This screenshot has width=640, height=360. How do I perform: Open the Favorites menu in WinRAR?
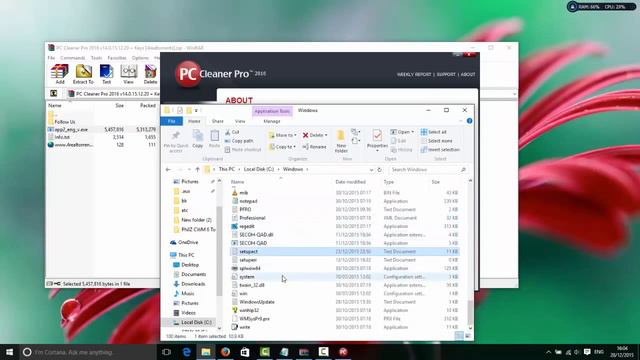coord(117,58)
